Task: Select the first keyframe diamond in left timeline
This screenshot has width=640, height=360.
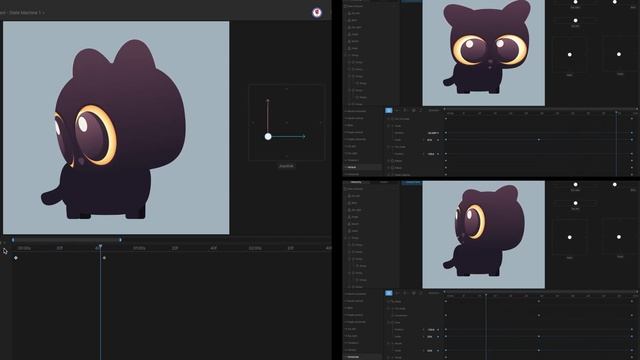Action: 16,258
